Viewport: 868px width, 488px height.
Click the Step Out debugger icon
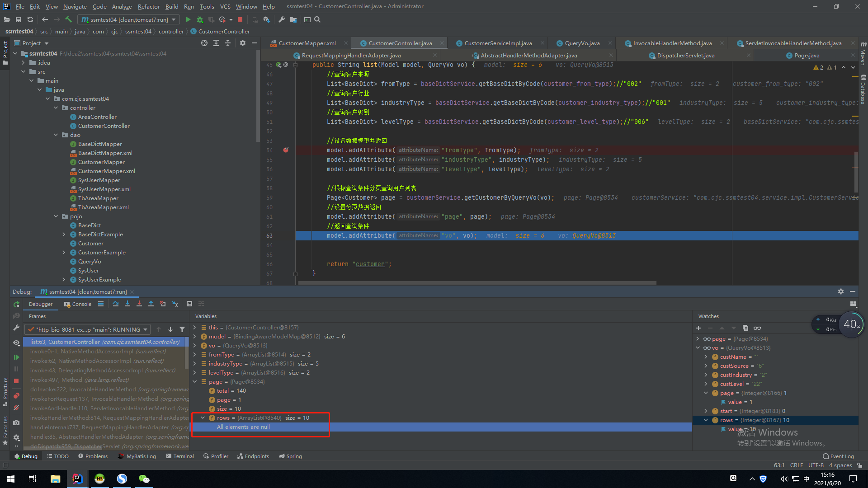pos(151,304)
